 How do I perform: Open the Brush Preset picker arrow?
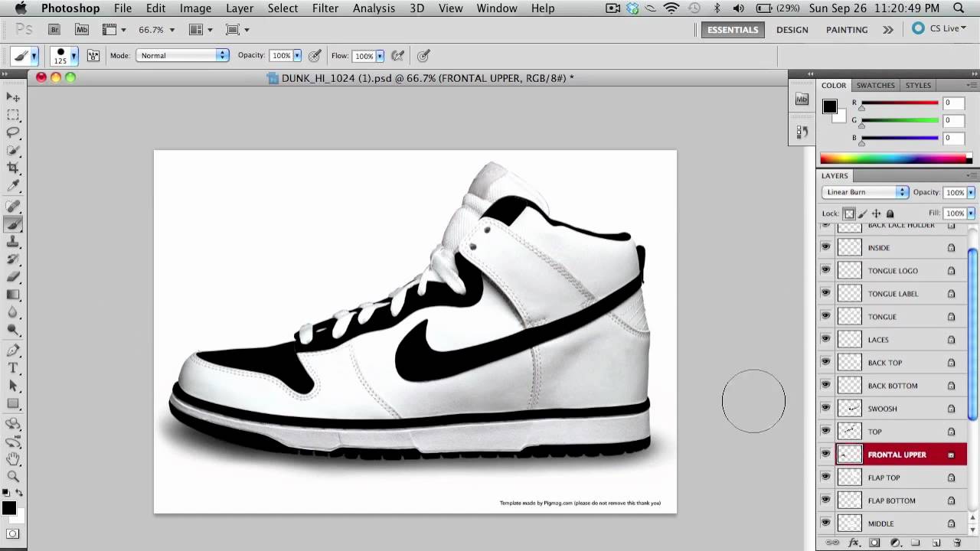73,56
